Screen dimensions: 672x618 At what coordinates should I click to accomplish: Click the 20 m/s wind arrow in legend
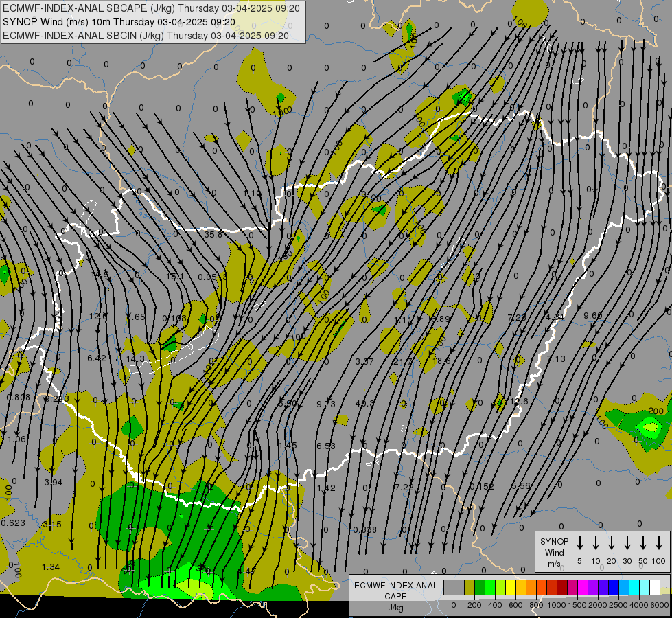click(612, 543)
